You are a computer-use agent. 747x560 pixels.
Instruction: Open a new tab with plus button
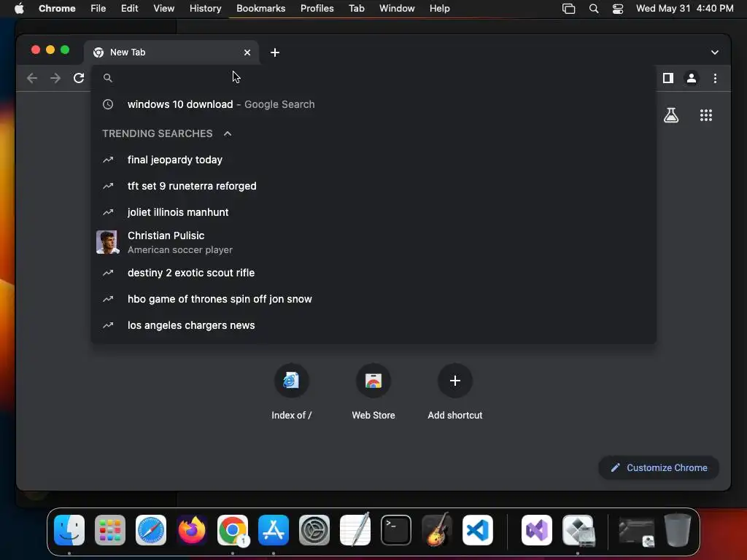(275, 52)
